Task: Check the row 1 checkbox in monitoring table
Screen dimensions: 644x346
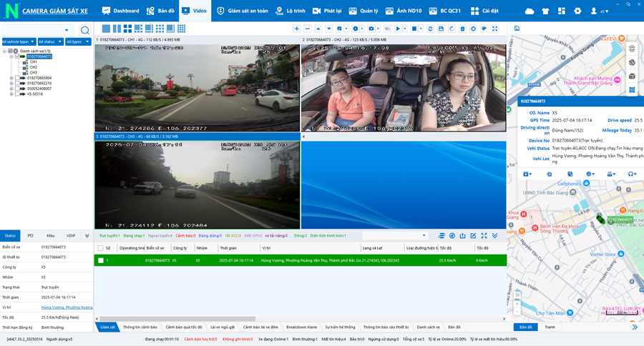Action: [101, 260]
